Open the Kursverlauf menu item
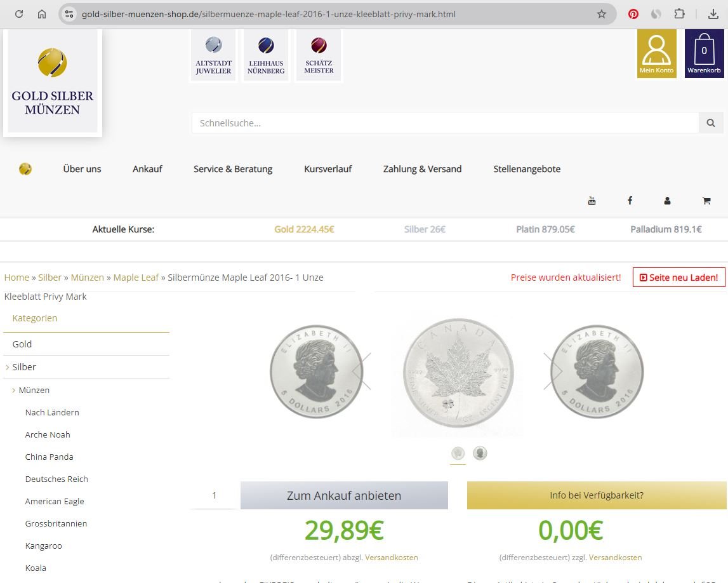The image size is (728, 583). click(328, 169)
